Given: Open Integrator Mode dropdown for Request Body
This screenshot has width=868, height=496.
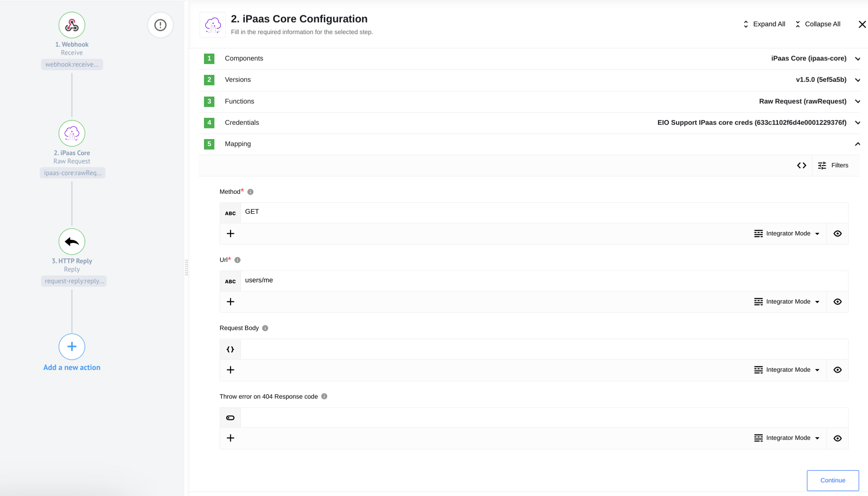Looking at the screenshot, I should (x=787, y=369).
